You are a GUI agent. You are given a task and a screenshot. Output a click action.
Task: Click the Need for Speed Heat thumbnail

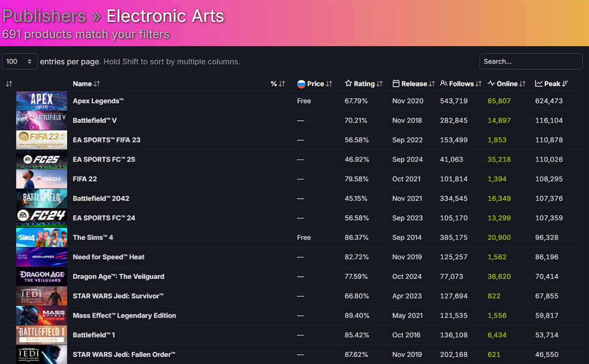pyautogui.click(x=42, y=257)
